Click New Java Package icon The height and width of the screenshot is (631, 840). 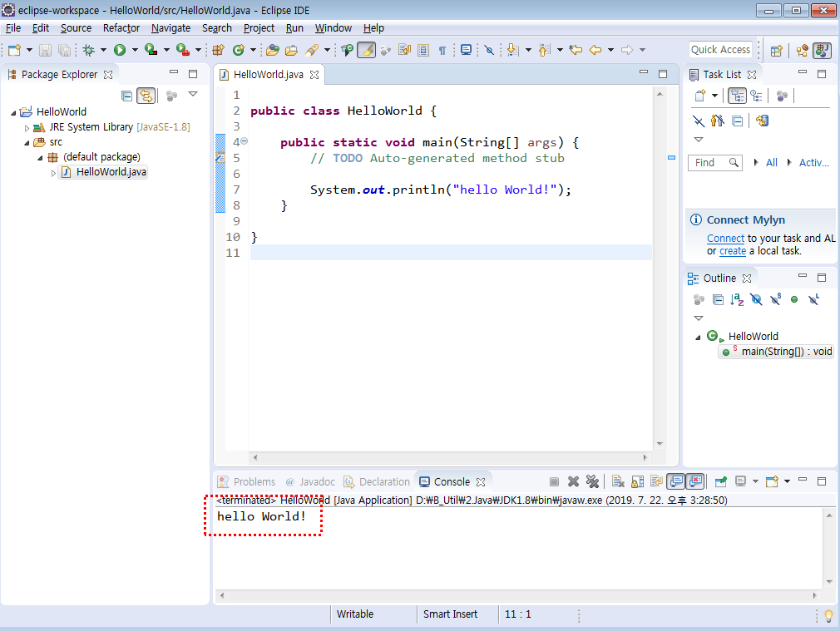click(218, 50)
